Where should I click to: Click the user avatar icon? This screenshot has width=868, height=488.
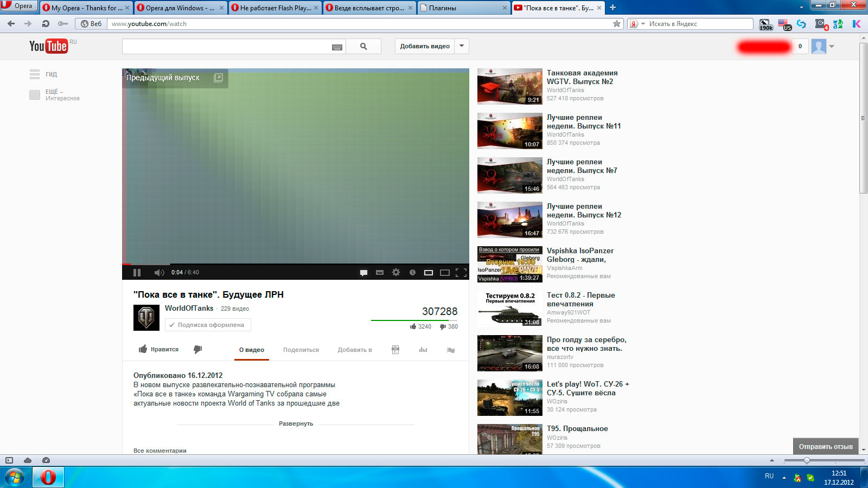pos(819,46)
